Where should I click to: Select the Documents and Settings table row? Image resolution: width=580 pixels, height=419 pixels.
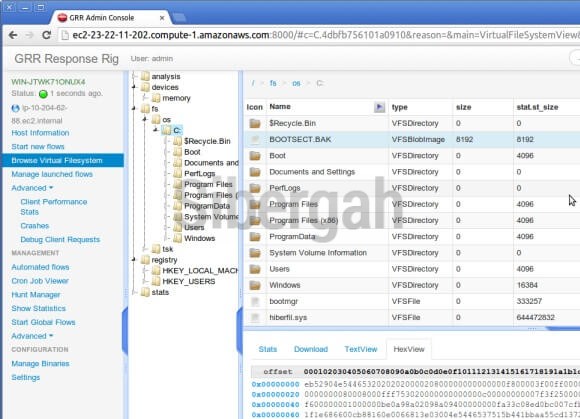[412, 172]
